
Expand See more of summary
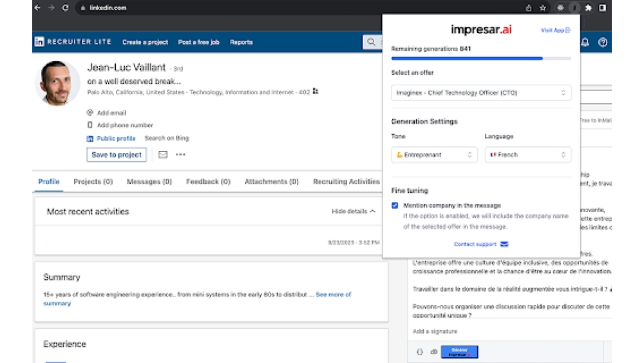tap(334, 295)
